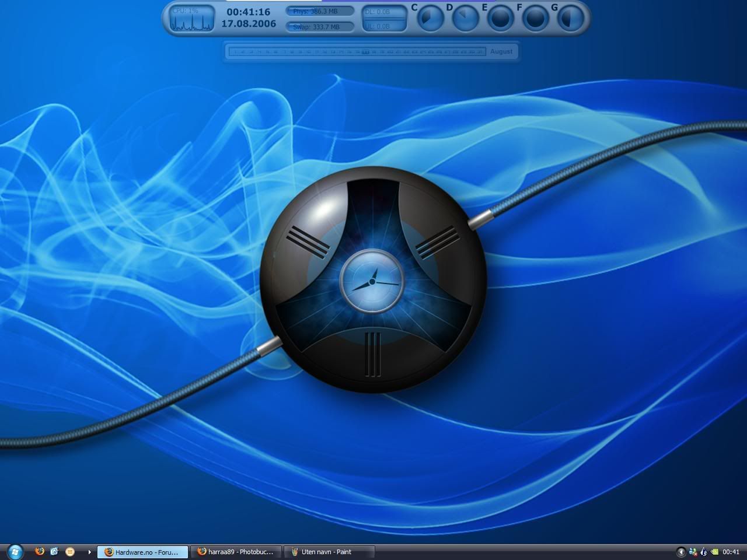
Task: Show hidden system tray icons
Action: 681,552
